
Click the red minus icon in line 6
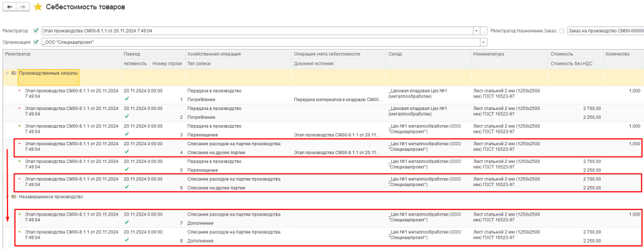[x=19, y=179]
